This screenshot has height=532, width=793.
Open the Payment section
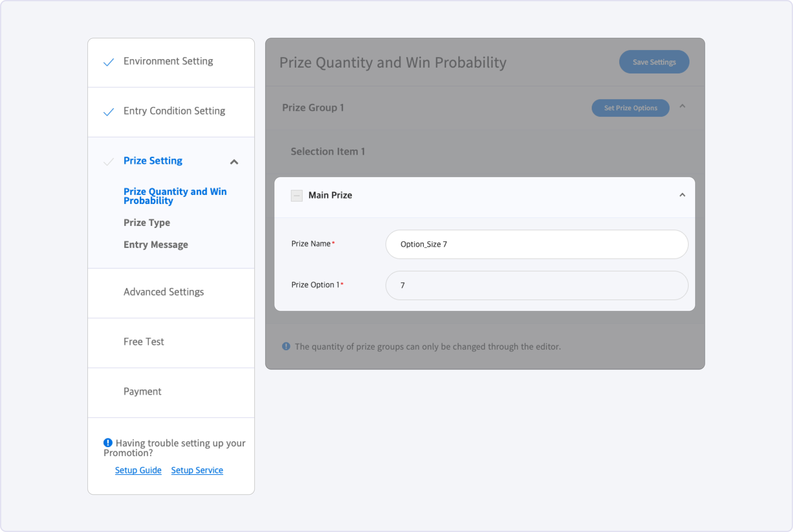point(142,392)
